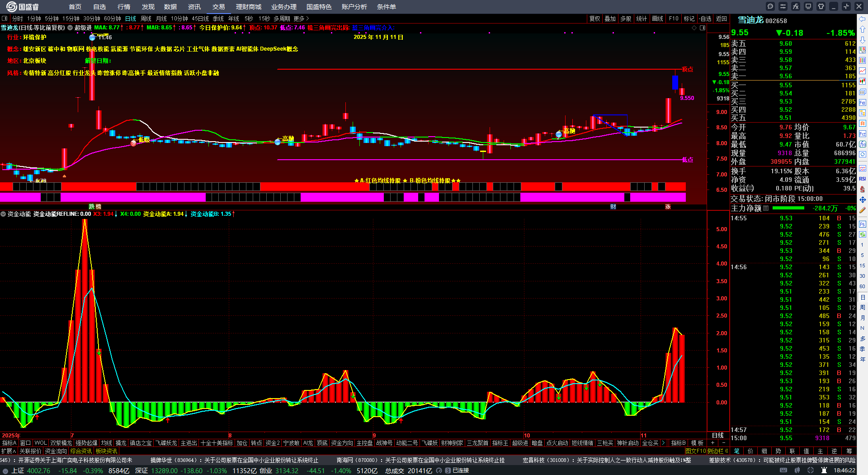Open the F10 company info sidebar icon
Screen dimensions: 868x475
pos(863,103)
